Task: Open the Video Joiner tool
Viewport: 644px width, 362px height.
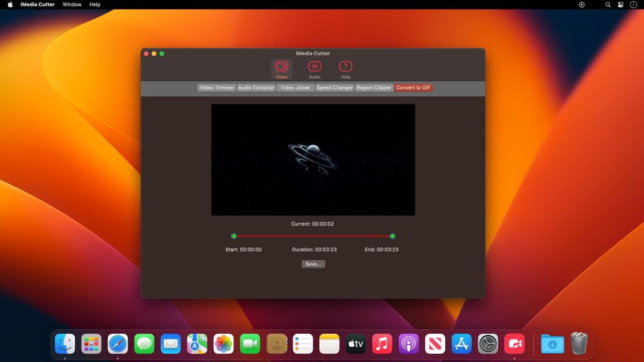Action: (x=294, y=88)
